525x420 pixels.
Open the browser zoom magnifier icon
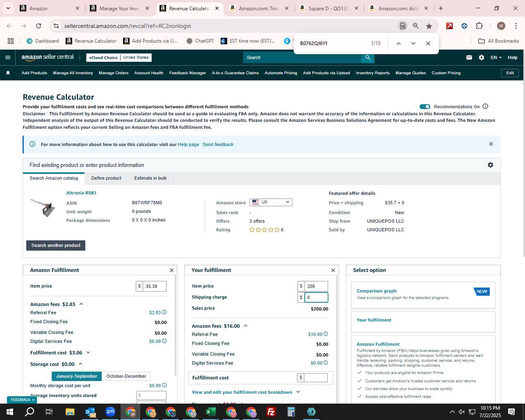[x=416, y=26]
